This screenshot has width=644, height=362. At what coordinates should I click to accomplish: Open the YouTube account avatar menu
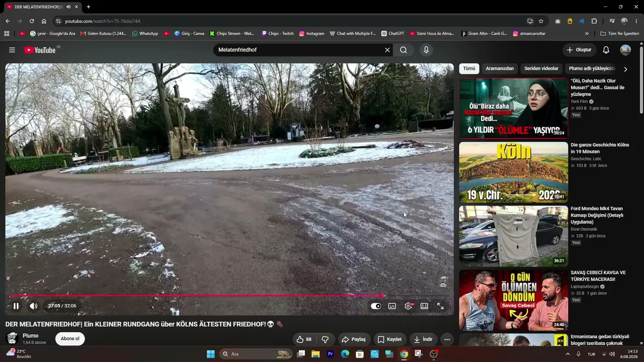coord(625,50)
